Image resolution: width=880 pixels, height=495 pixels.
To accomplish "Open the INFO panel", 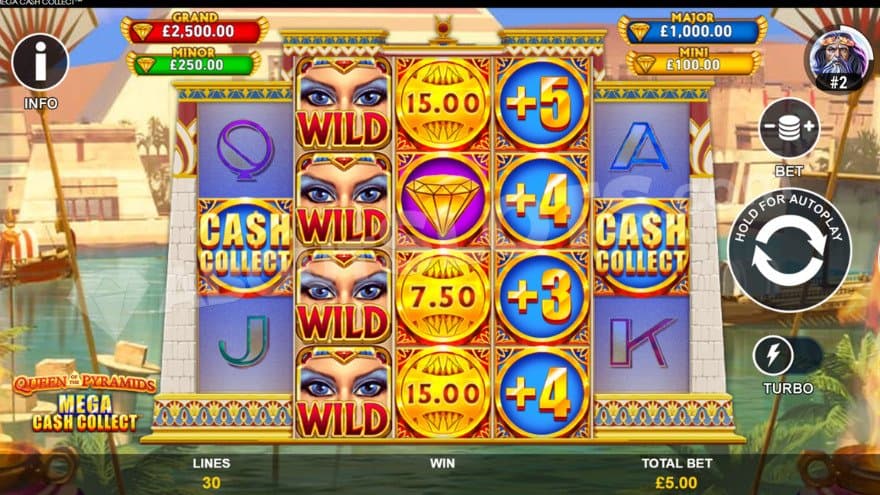I will point(40,62).
